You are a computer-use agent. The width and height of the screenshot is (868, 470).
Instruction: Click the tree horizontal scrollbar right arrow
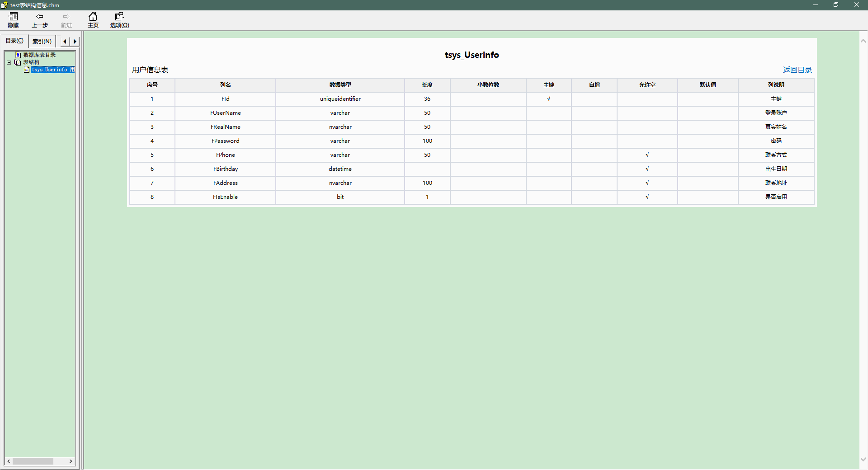pyautogui.click(x=71, y=461)
